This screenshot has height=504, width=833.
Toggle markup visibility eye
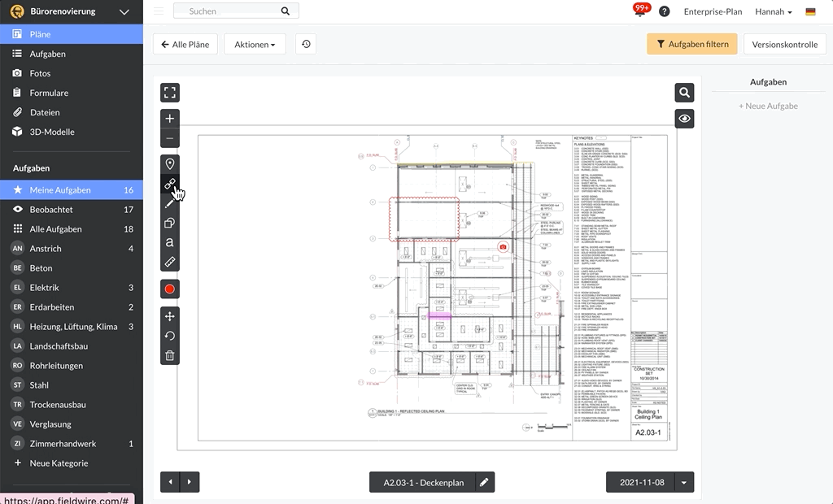click(685, 119)
